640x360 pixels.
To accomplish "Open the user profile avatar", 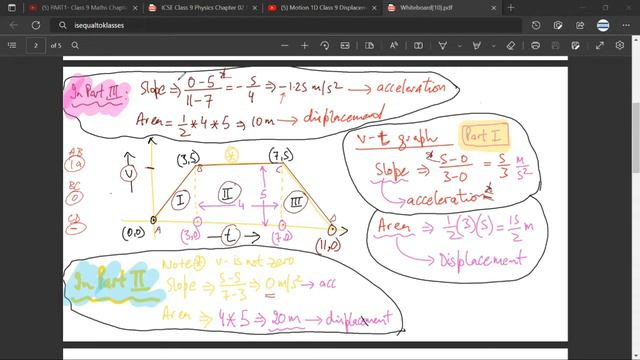I will click(x=603, y=25).
